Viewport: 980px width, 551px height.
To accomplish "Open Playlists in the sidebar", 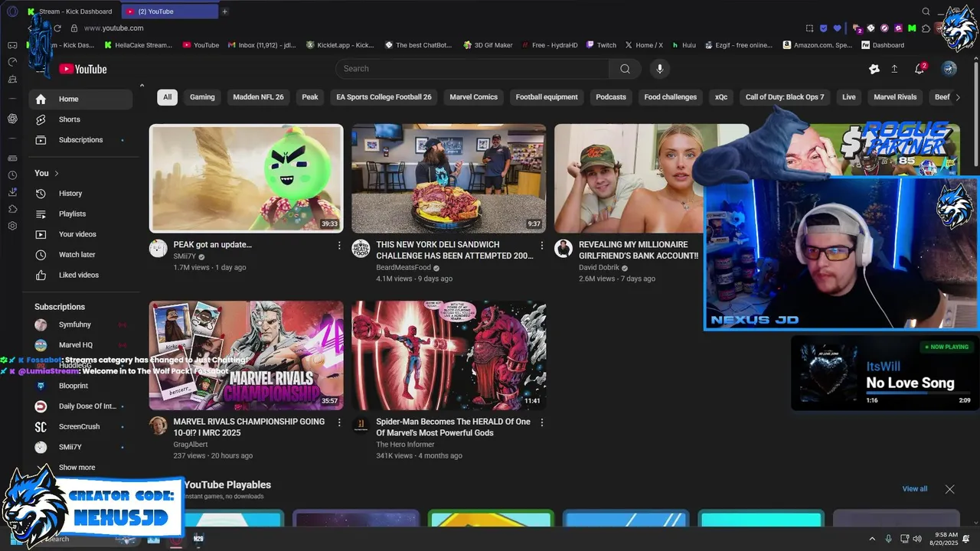I will (80, 214).
